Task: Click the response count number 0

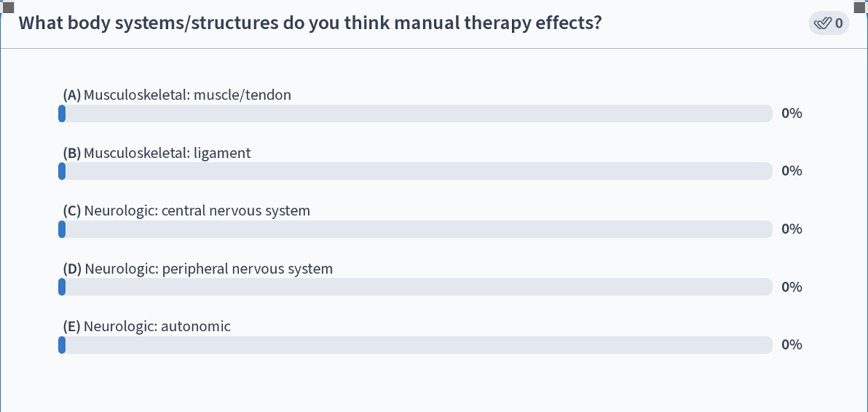Action: coord(839,23)
